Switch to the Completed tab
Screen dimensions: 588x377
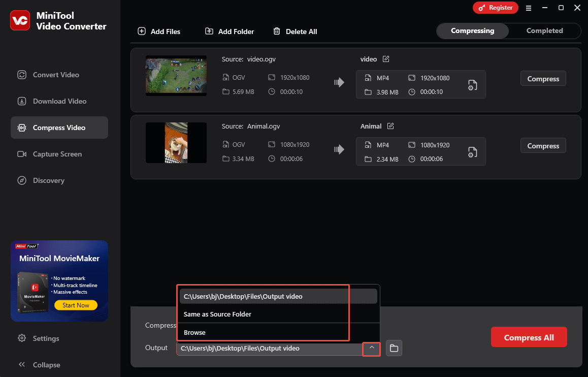pyautogui.click(x=544, y=30)
